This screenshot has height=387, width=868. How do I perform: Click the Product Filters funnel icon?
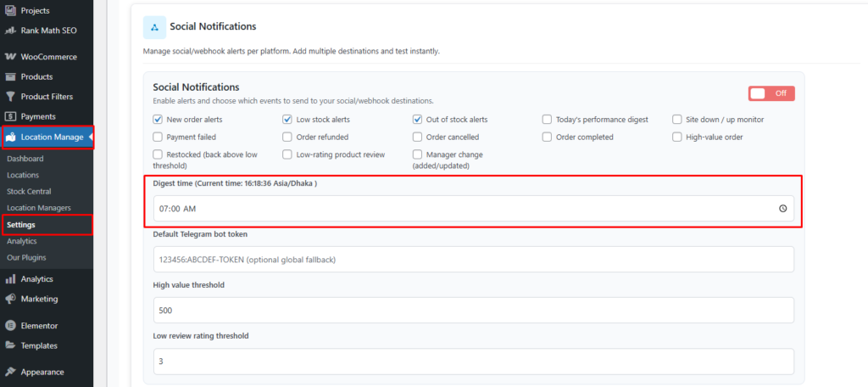point(10,97)
